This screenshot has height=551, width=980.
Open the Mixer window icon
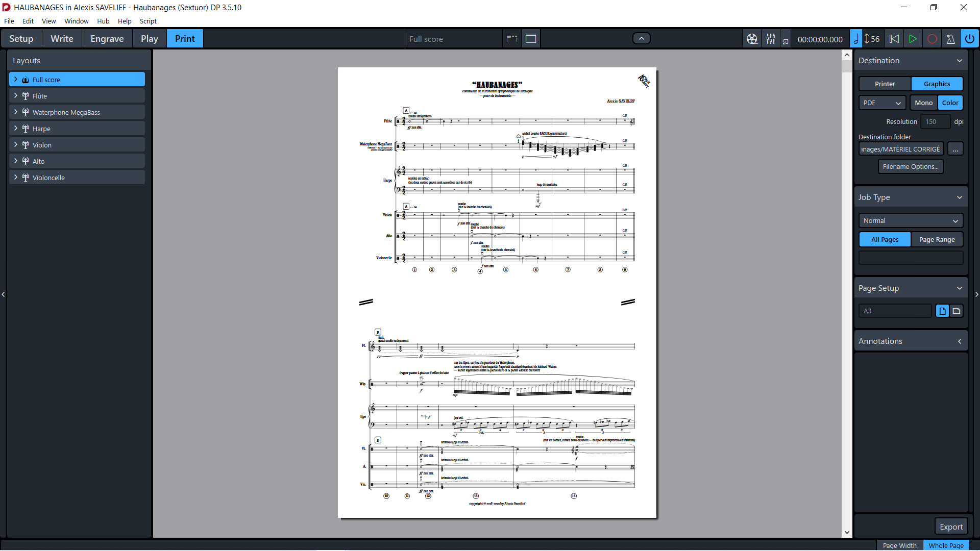click(x=771, y=39)
